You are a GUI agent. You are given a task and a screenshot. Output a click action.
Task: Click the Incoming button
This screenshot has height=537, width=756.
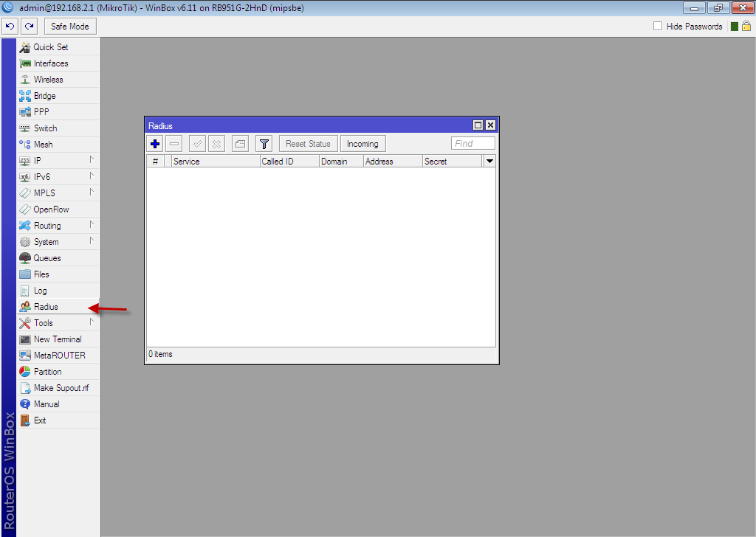click(x=362, y=144)
